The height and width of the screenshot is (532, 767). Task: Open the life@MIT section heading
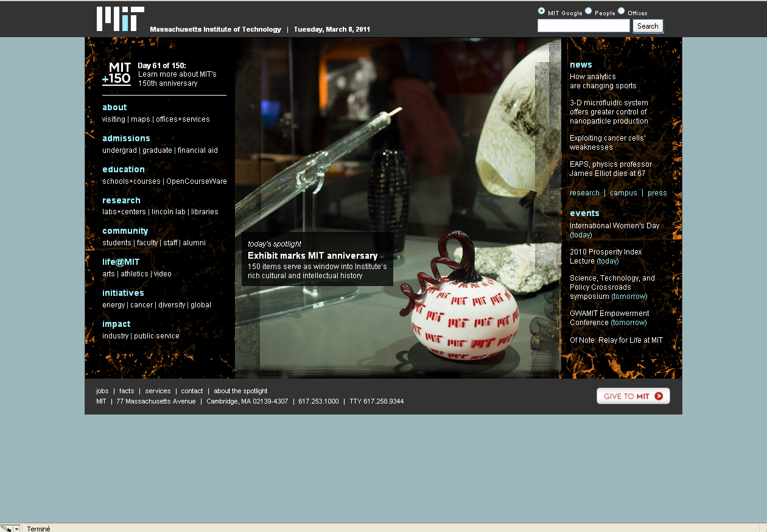(121, 262)
